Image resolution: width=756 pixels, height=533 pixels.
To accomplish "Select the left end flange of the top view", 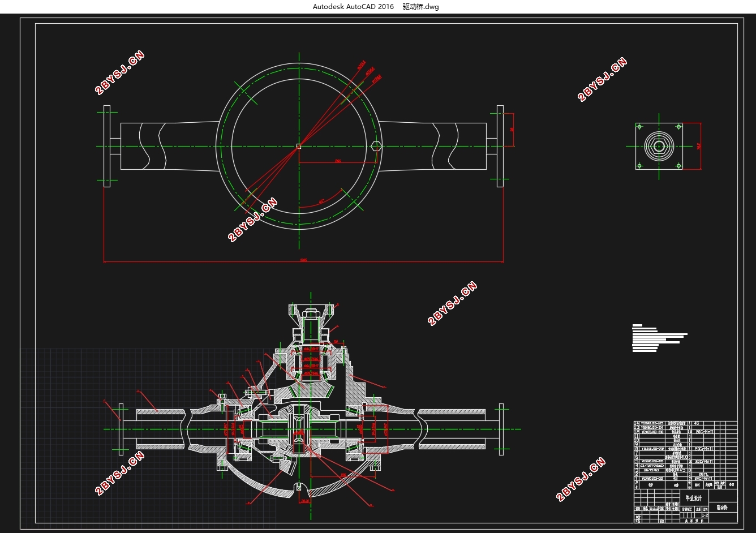I will tap(107, 146).
